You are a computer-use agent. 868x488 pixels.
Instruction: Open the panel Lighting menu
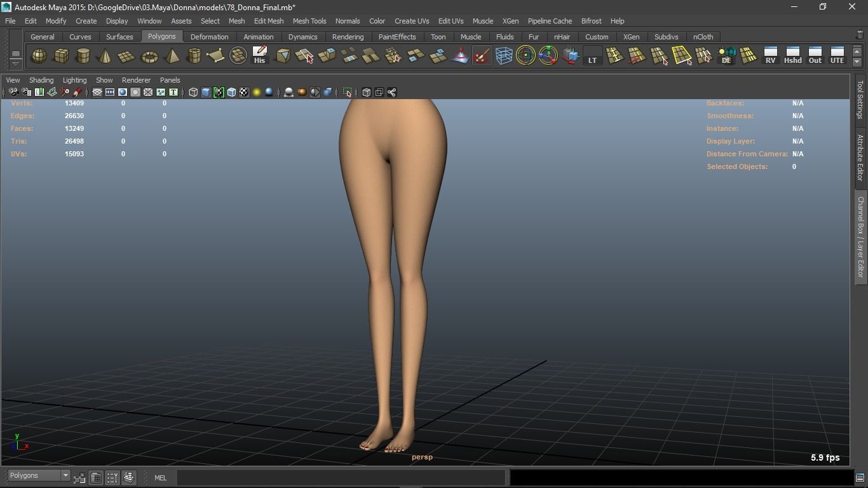tap(74, 80)
